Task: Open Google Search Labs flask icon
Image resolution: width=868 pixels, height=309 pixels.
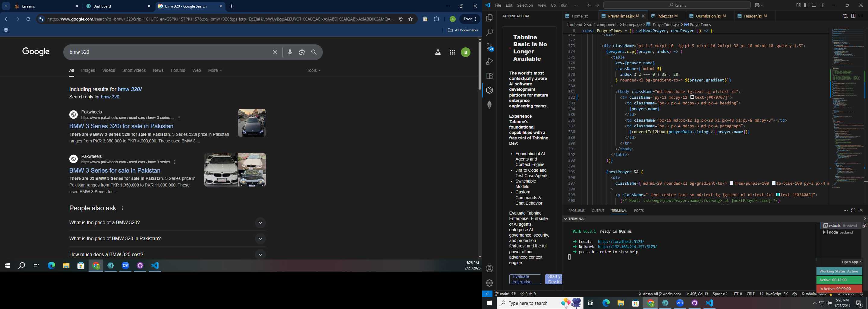Action: [x=438, y=52]
